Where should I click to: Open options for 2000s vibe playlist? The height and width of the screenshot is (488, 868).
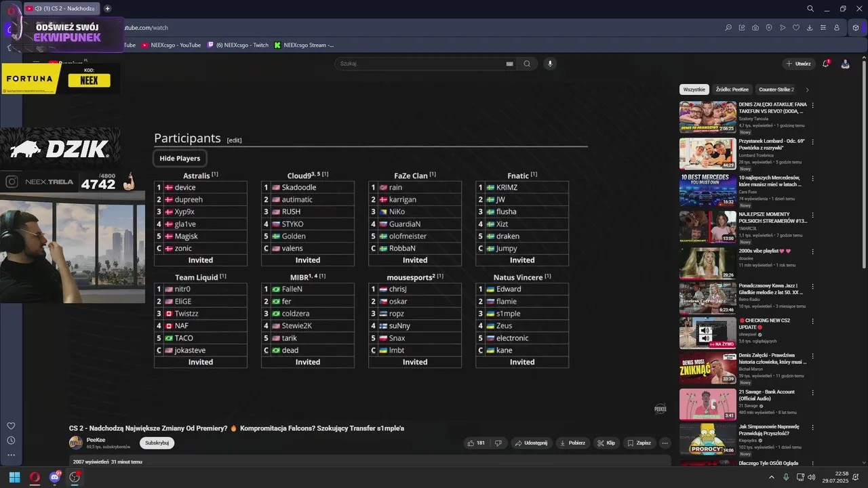coord(812,251)
